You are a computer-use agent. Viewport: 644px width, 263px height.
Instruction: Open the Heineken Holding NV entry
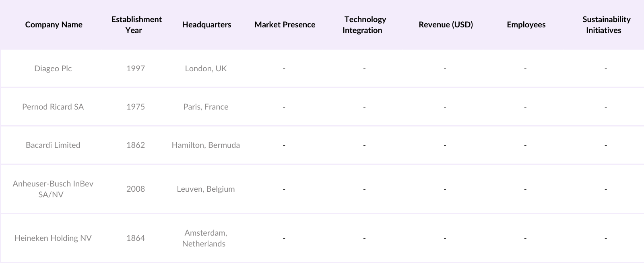click(53, 238)
